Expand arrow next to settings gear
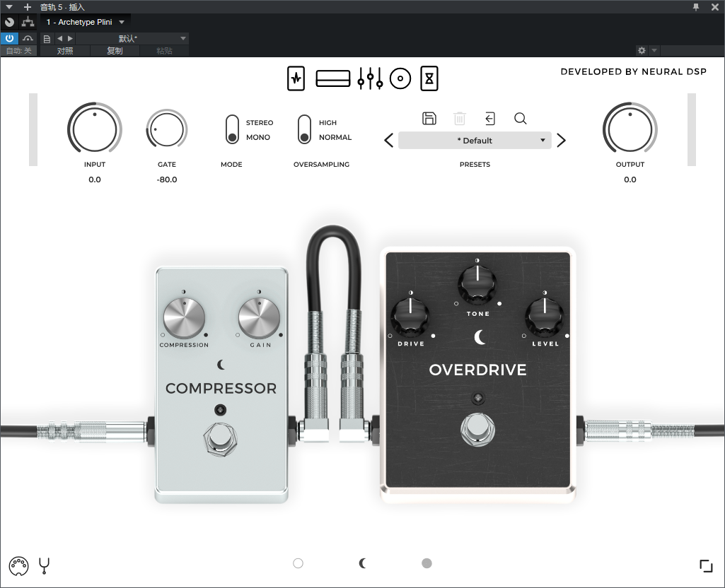 (654, 50)
